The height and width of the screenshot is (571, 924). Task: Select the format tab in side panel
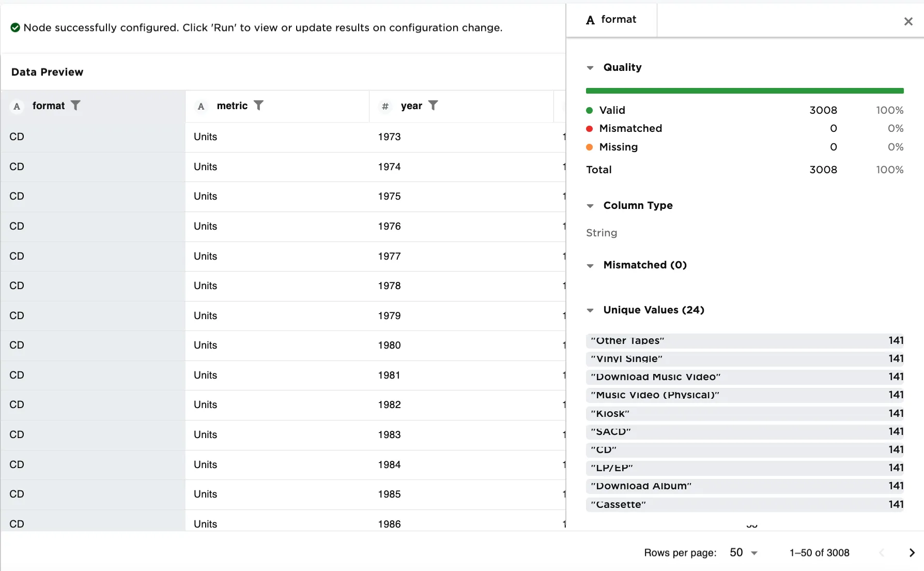611,20
